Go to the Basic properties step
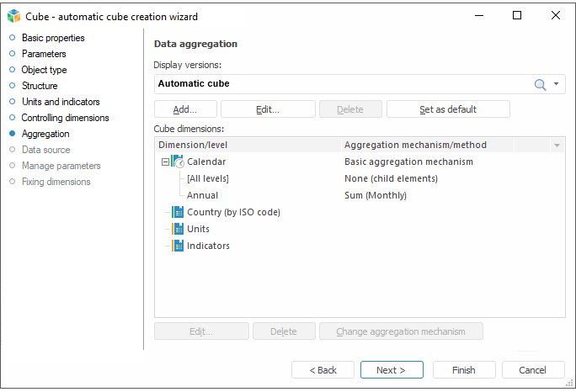The image size is (576, 392). pyautogui.click(x=52, y=38)
